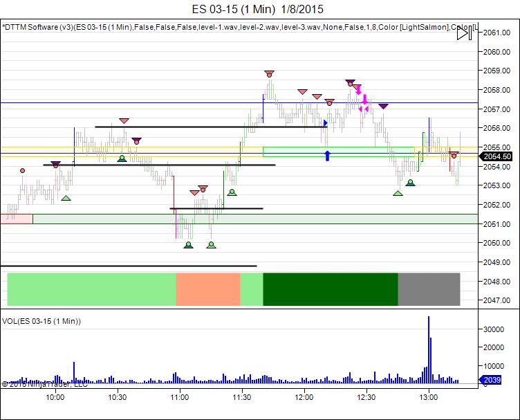Click the blue right-pointing triangle near 2056.00
This screenshot has height=420, width=520.
[325, 122]
